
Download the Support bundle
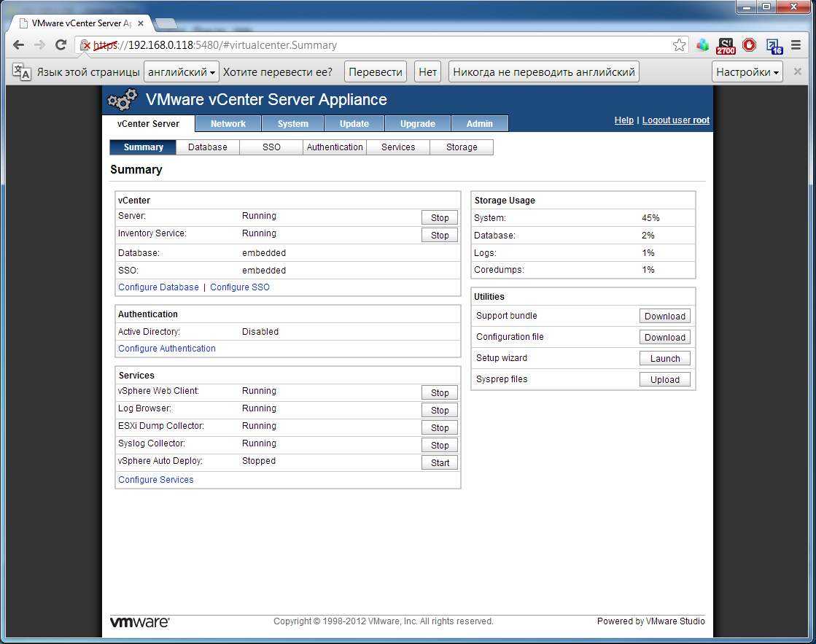665,316
